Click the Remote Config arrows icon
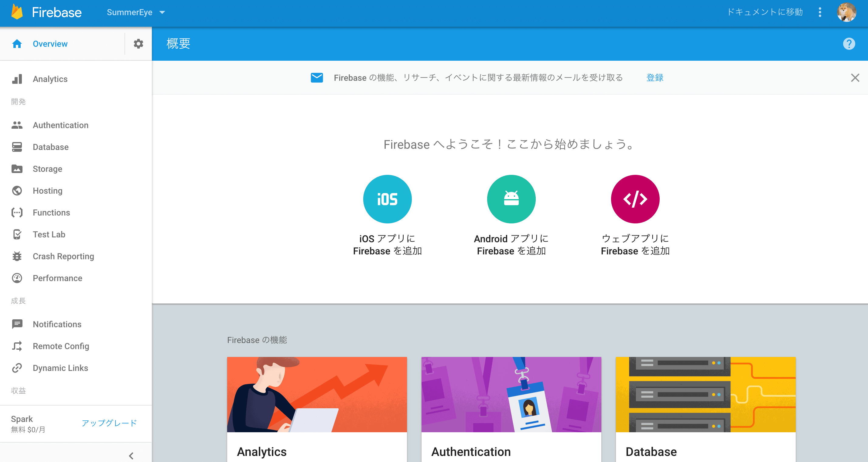The width and height of the screenshot is (868, 462). click(x=17, y=346)
